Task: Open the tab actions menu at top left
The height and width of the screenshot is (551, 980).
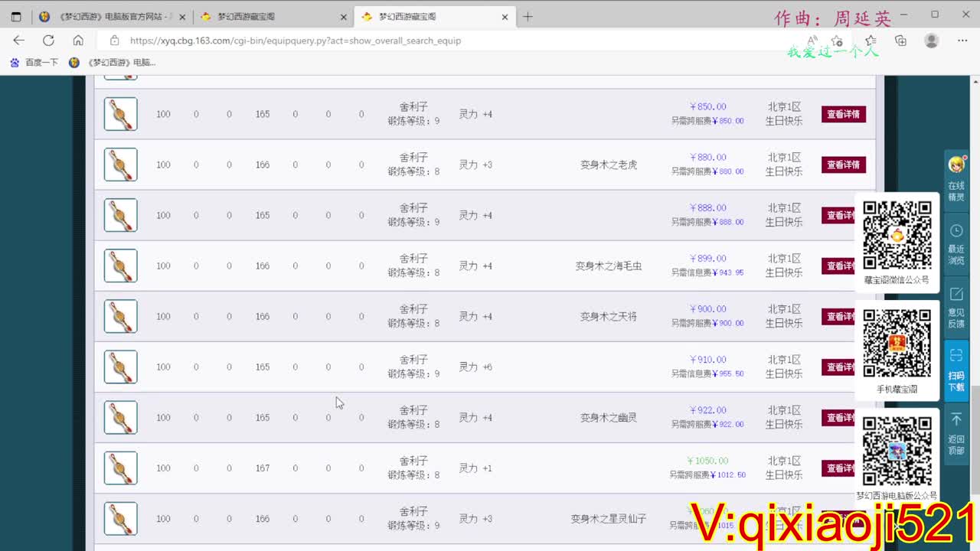Action: pos(17,15)
